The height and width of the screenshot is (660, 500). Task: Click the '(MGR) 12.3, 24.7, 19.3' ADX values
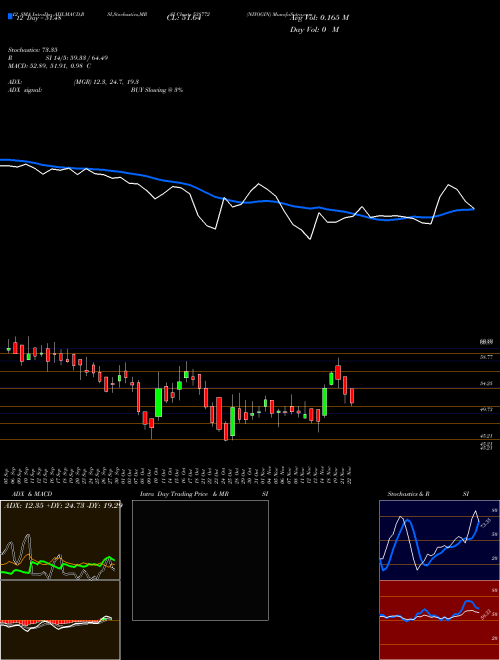pos(106,82)
